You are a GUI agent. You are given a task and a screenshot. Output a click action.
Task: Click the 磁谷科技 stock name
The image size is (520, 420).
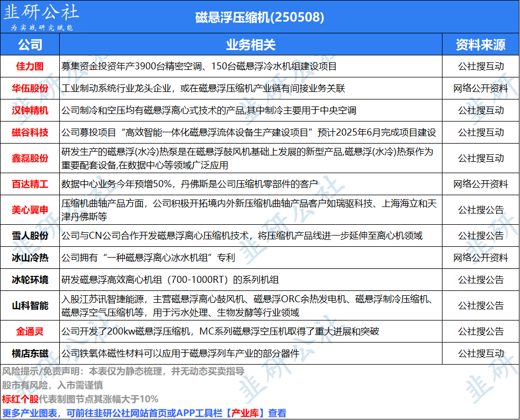coord(30,132)
